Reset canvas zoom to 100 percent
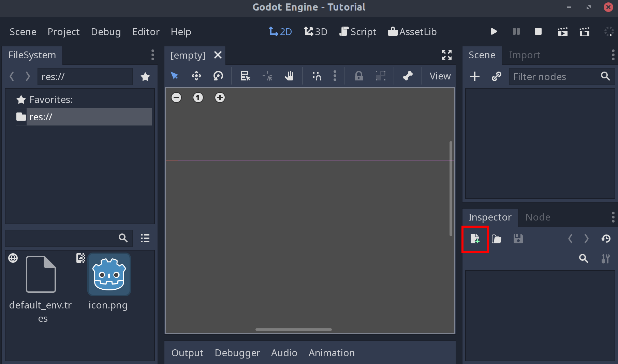 coord(198,97)
